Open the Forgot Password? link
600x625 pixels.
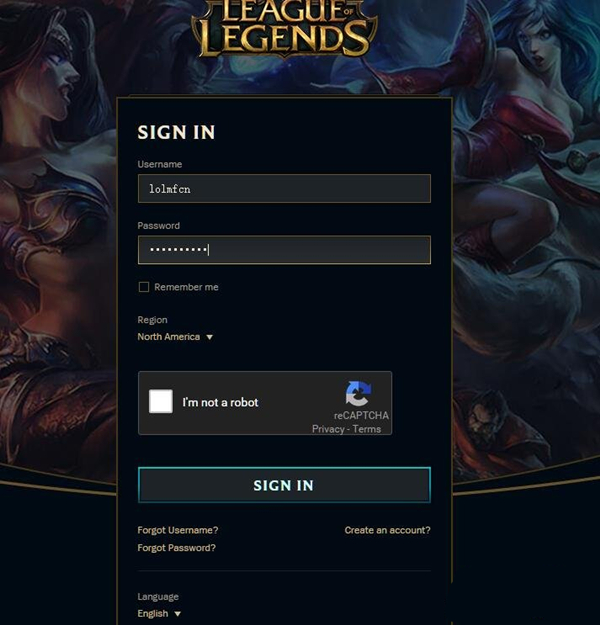[177, 548]
